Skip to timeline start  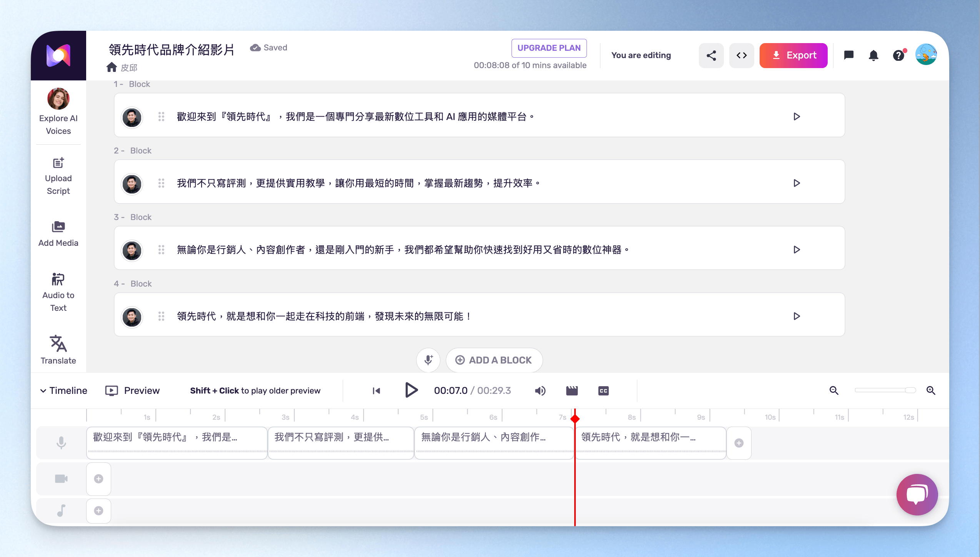[376, 391]
